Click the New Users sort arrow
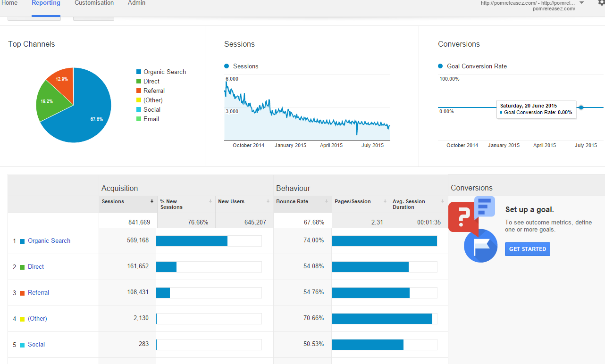Viewport: 605px width, 364px height. point(268,201)
